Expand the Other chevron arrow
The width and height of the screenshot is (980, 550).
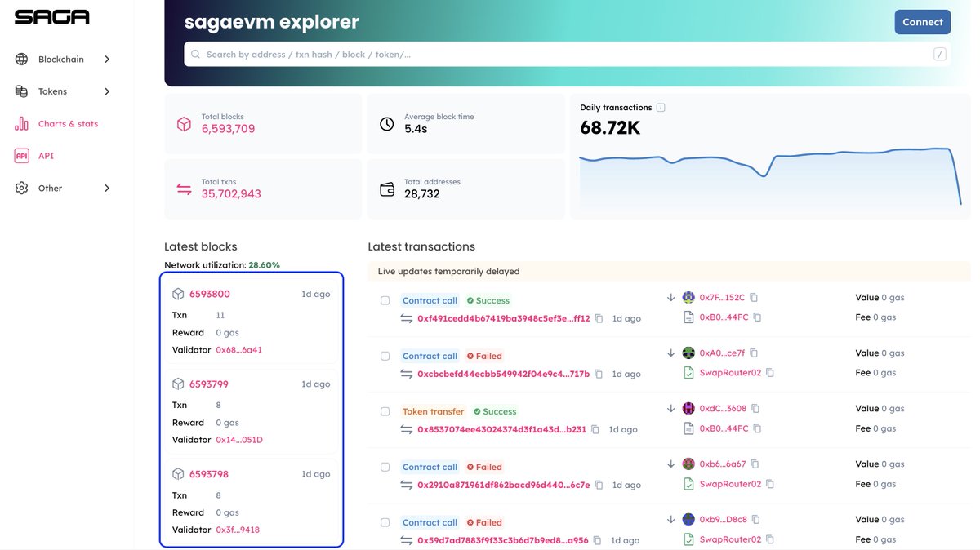pyautogui.click(x=107, y=189)
